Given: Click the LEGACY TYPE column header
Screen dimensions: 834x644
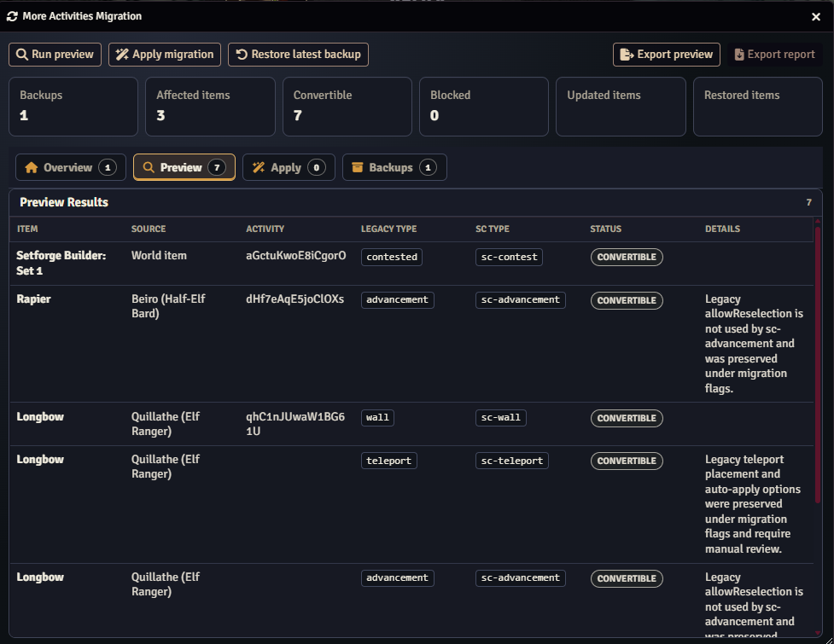Looking at the screenshot, I should point(388,229).
